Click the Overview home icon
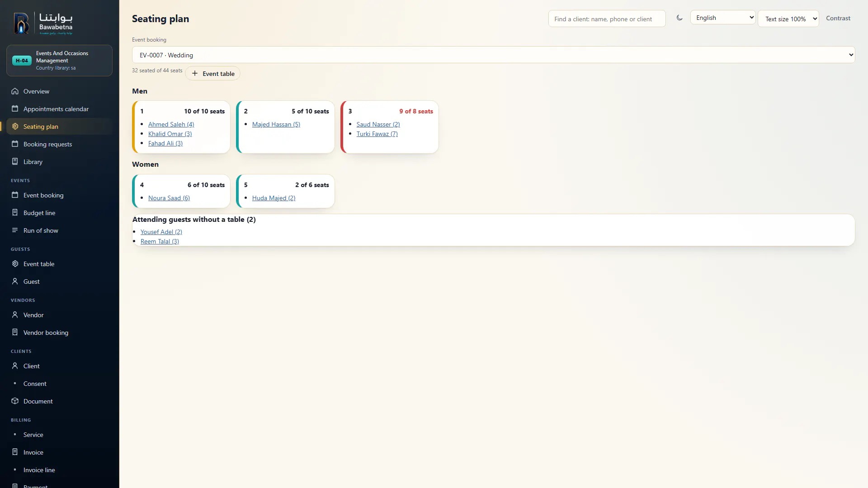This screenshot has height=488, width=868. click(x=15, y=91)
